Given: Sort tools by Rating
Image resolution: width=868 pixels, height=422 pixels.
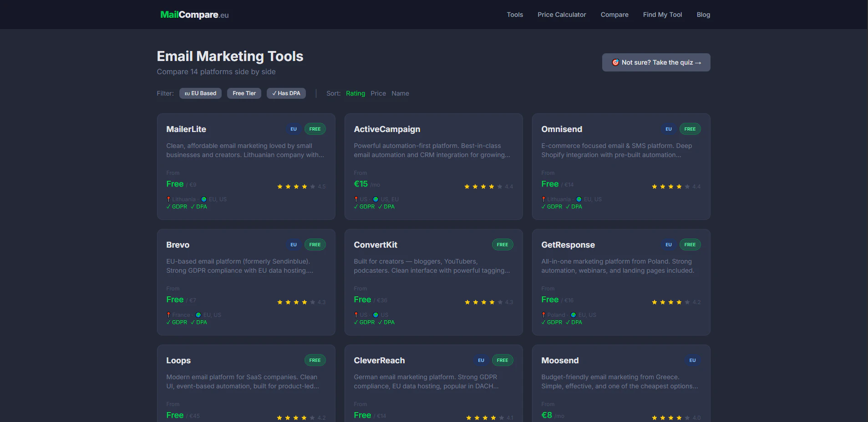Looking at the screenshot, I should tap(355, 93).
